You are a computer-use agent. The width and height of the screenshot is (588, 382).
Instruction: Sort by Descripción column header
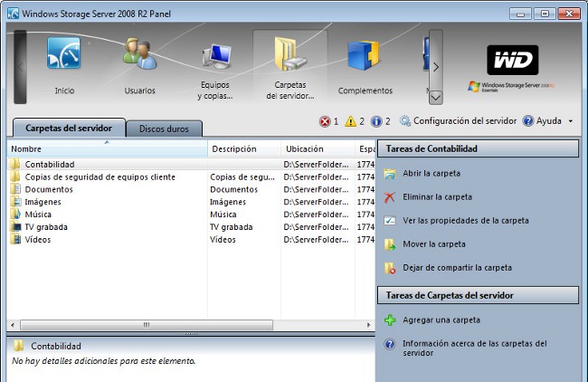point(244,149)
